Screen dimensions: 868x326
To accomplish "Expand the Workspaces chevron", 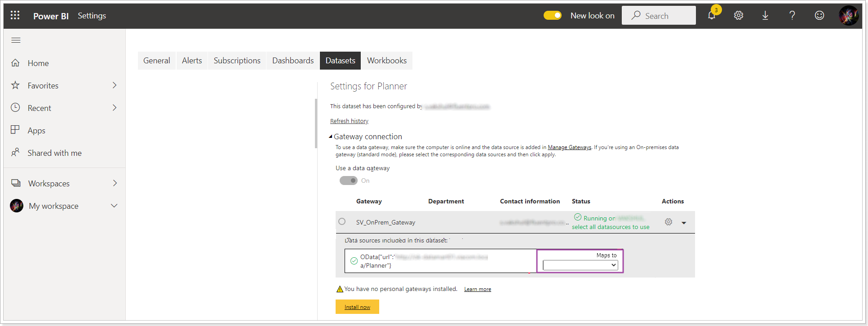I will 115,183.
